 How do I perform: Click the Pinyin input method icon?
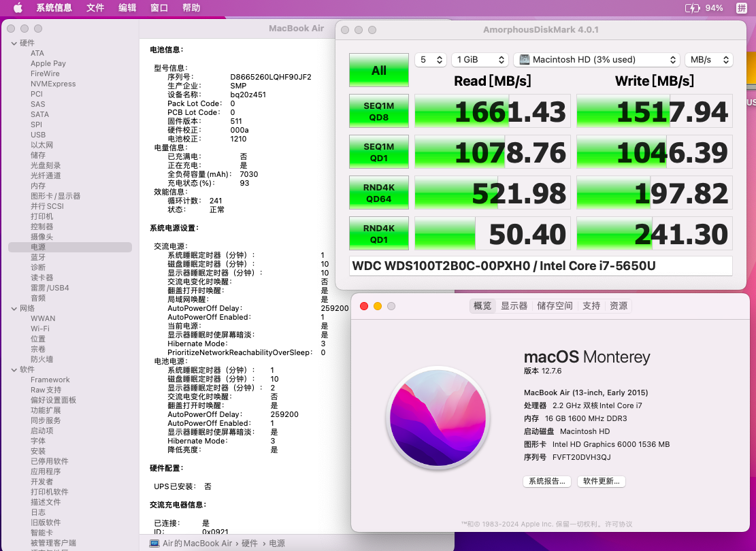[741, 7]
